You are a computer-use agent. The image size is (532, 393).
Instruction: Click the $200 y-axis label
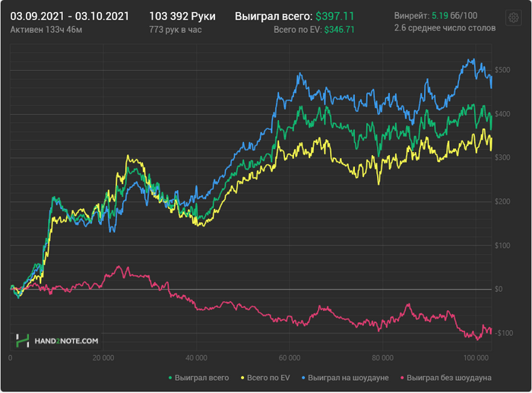coord(502,201)
